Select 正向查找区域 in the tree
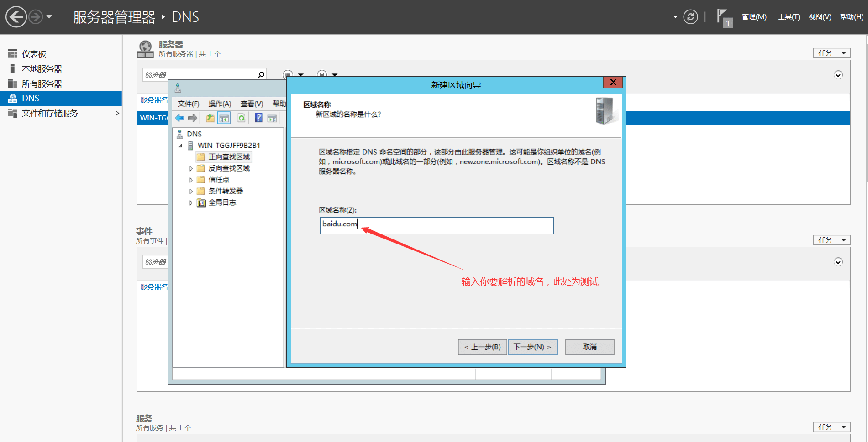The image size is (868, 442). pos(229,157)
